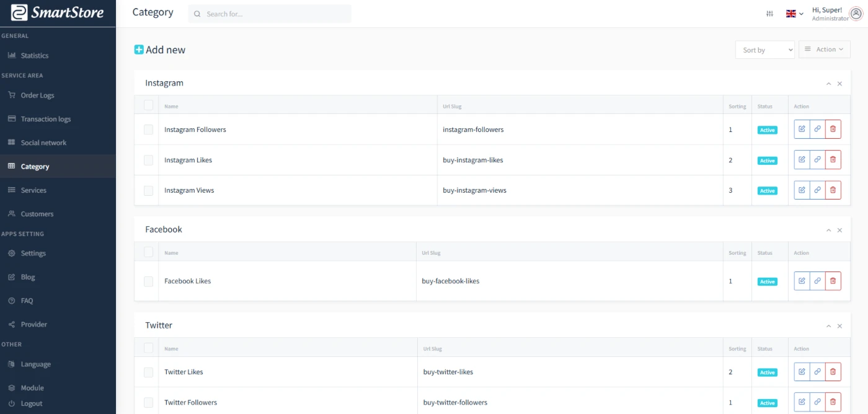The height and width of the screenshot is (414, 868).
Task: Edit the Twitter Followers category
Action: pos(802,402)
